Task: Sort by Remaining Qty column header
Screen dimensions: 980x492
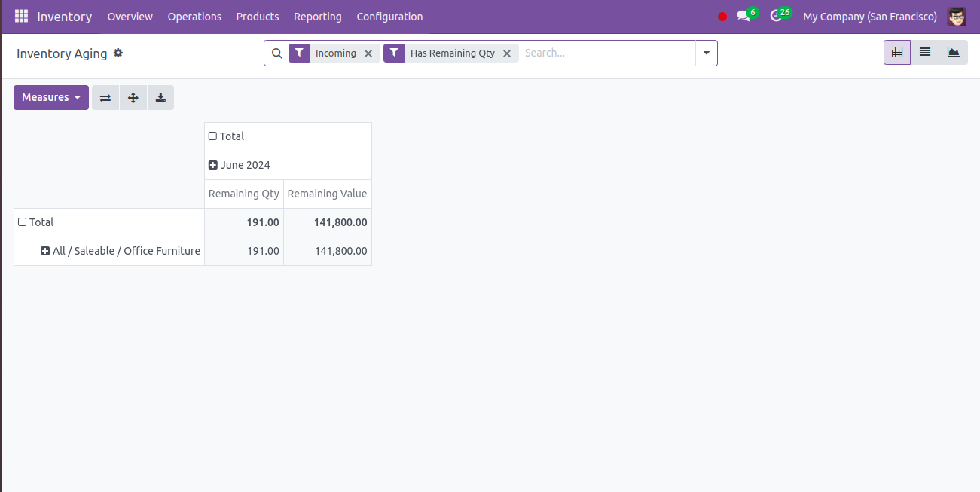Action: point(244,194)
